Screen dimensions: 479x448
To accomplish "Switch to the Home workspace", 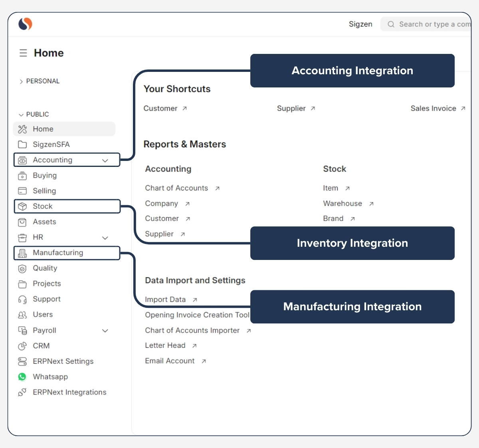I will tap(43, 129).
